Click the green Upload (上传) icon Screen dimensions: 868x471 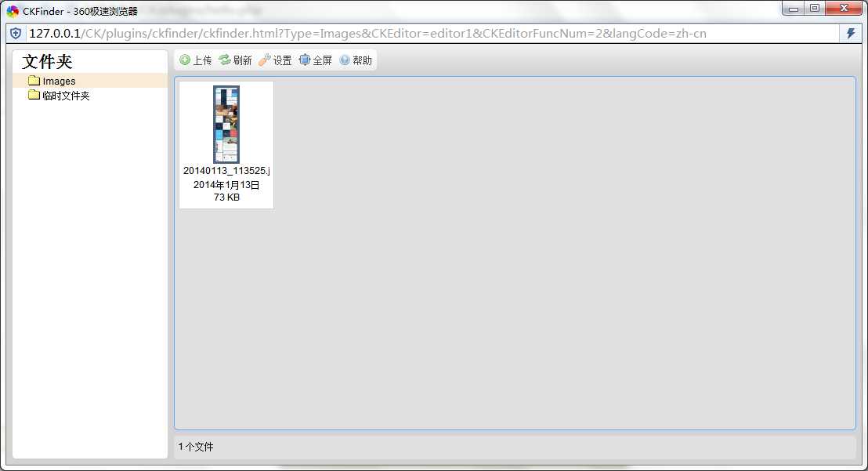185,60
